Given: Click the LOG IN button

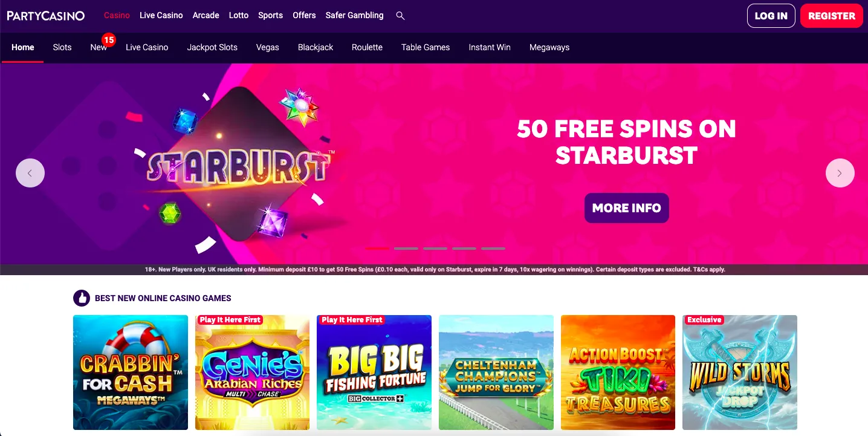Looking at the screenshot, I should pos(771,16).
